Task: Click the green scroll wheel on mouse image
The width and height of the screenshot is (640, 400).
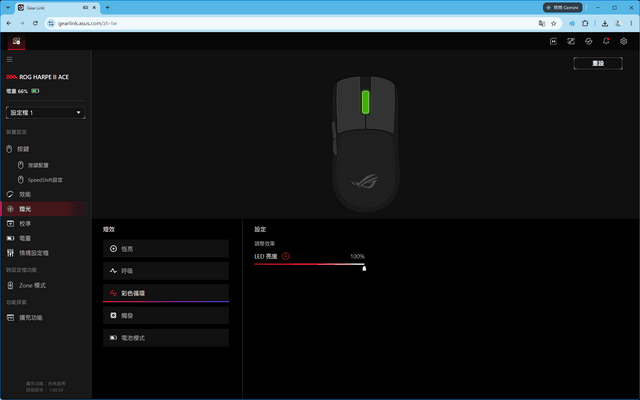Action: (x=365, y=102)
